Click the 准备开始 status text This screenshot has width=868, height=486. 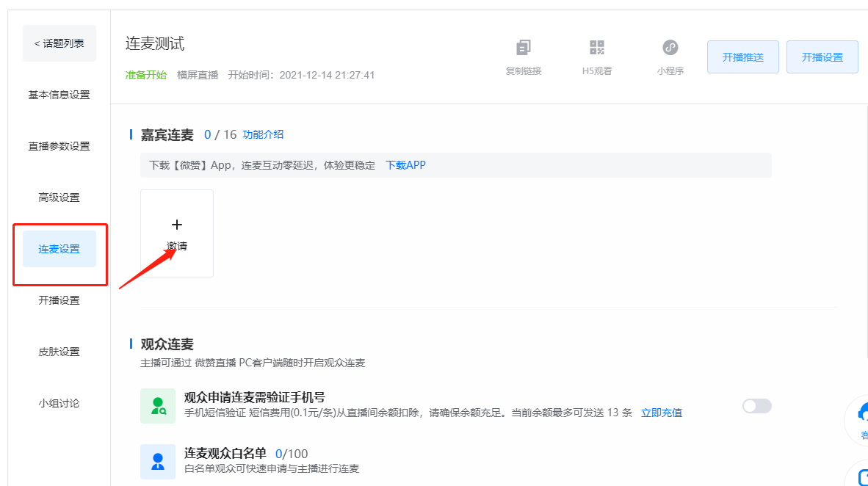pos(145,75)
